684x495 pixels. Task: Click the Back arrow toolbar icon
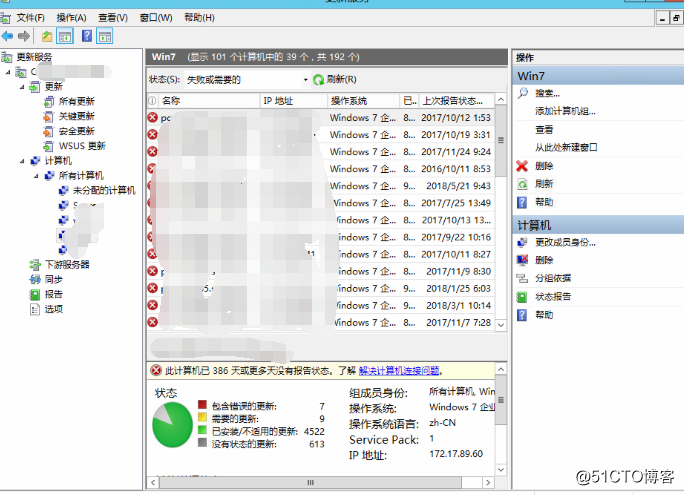coord(7,36)
